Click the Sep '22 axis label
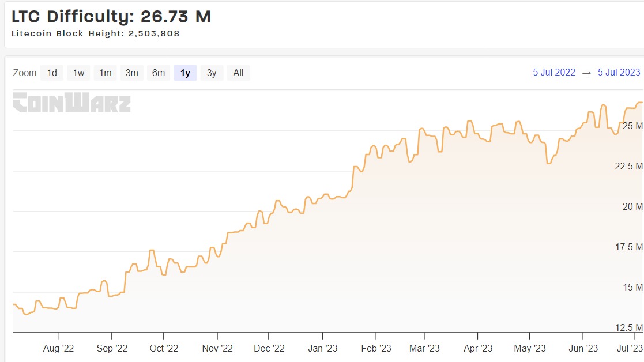The width and height of the screenshot is (644, 362). [x=112, y=349]
